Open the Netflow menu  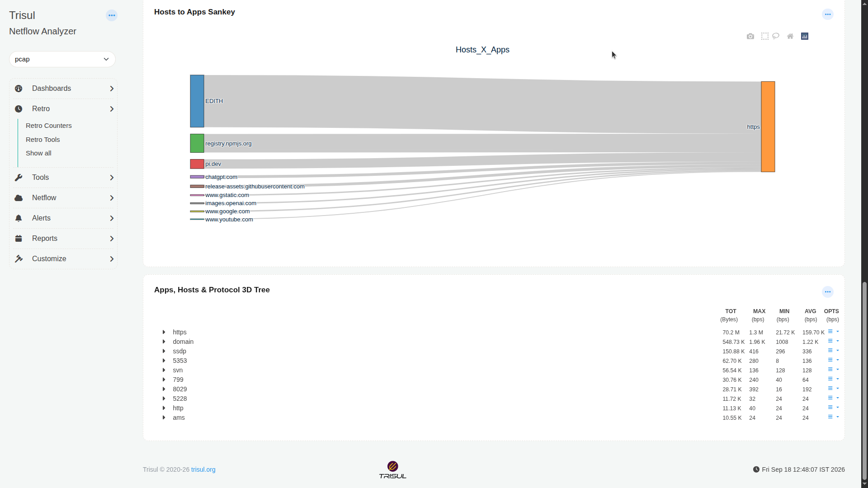tap(63, 198)
